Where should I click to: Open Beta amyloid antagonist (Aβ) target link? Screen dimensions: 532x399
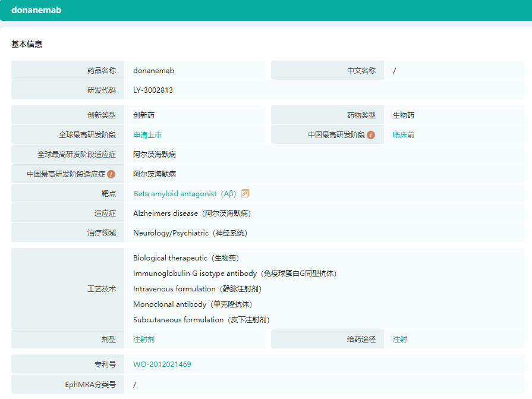tap(185, 194)
